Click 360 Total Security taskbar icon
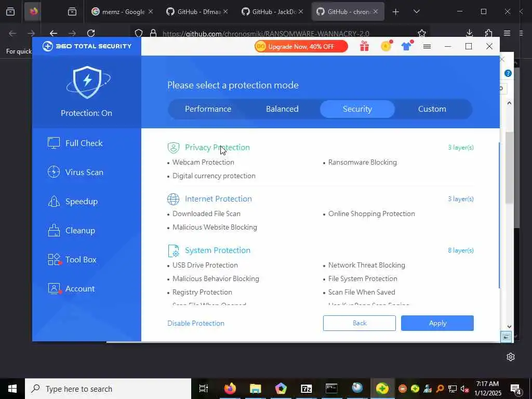532x399 pixels. click(382, 388)
